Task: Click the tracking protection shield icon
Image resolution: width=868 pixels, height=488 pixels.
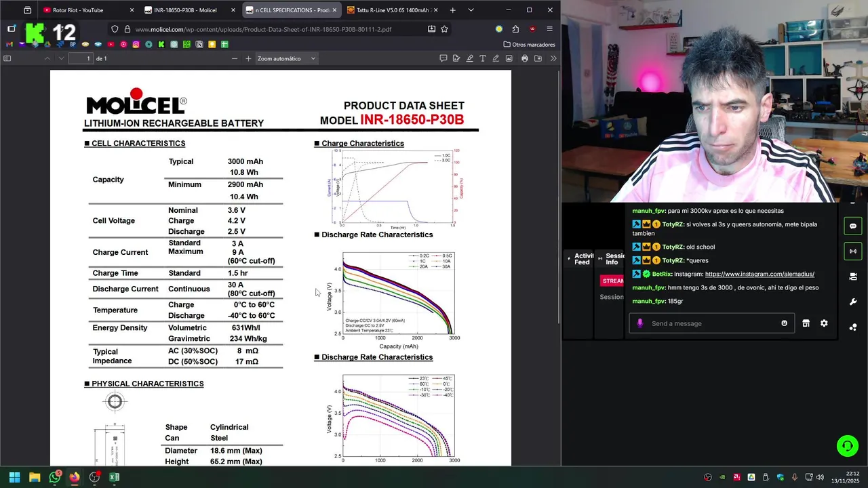Action: [115, 29]
